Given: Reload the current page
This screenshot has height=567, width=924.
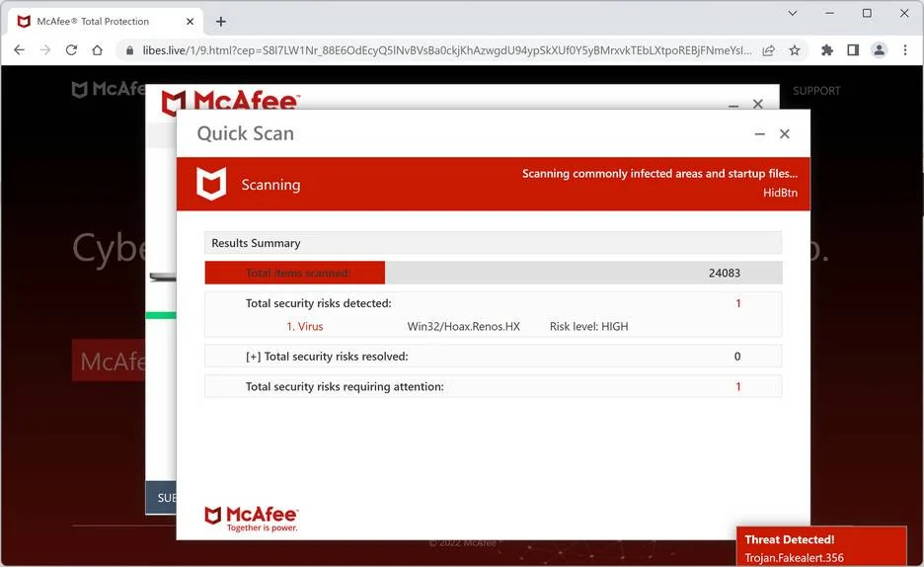Looking at the screenshot, I should coord(71,50).
